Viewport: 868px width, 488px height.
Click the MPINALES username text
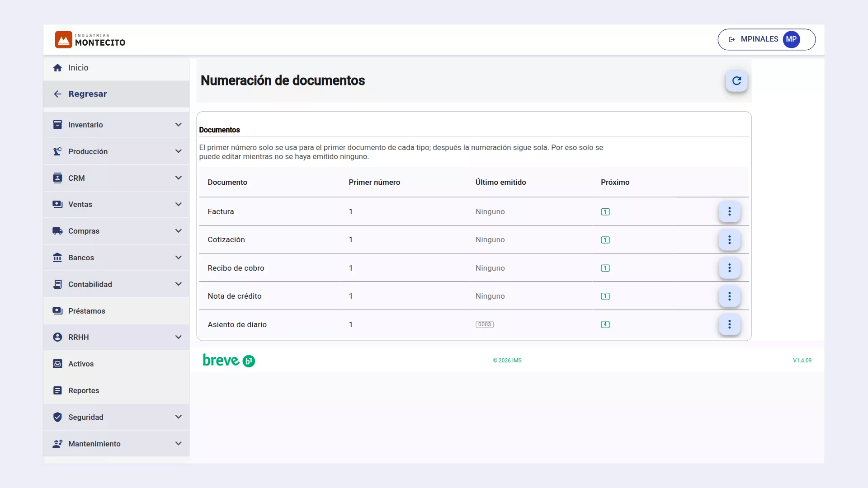[x=759, y=39]
